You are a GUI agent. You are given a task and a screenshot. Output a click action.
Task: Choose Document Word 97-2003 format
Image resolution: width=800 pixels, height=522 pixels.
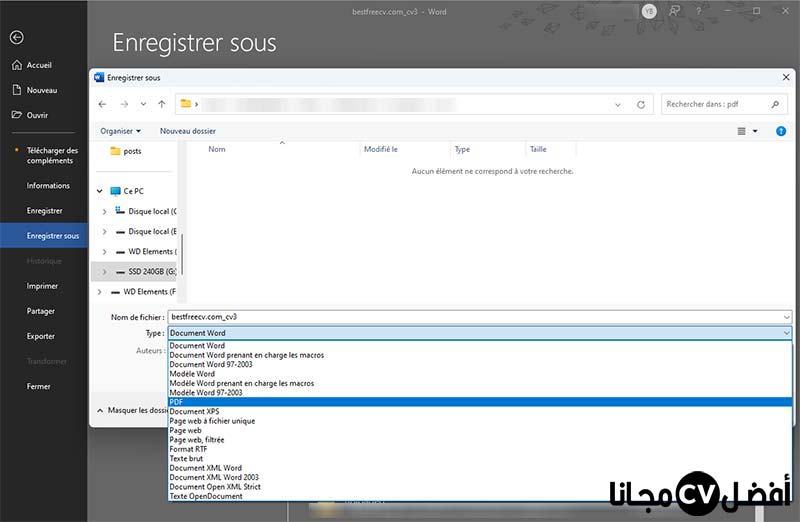pos(480,364)
